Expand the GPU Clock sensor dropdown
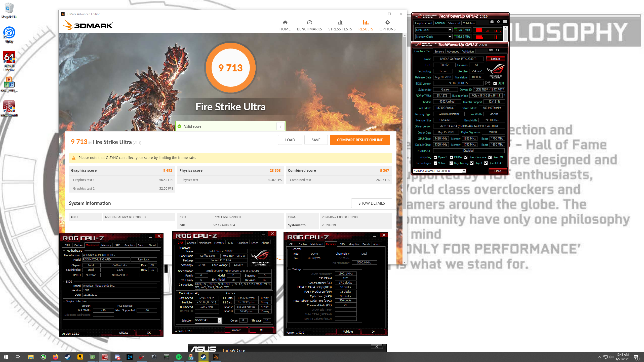Image resolution: width=644 pixels, height=362 pixels. [x=450, y=30]
